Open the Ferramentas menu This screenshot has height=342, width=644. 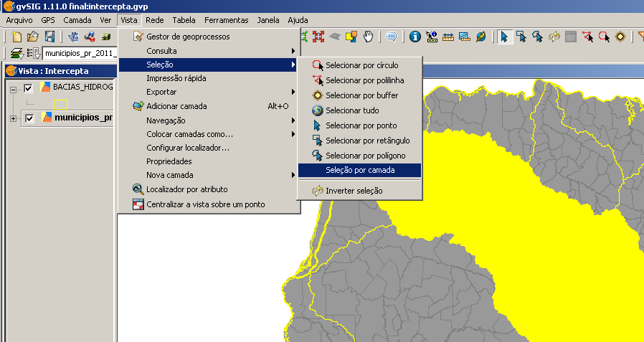coord(226,20)
